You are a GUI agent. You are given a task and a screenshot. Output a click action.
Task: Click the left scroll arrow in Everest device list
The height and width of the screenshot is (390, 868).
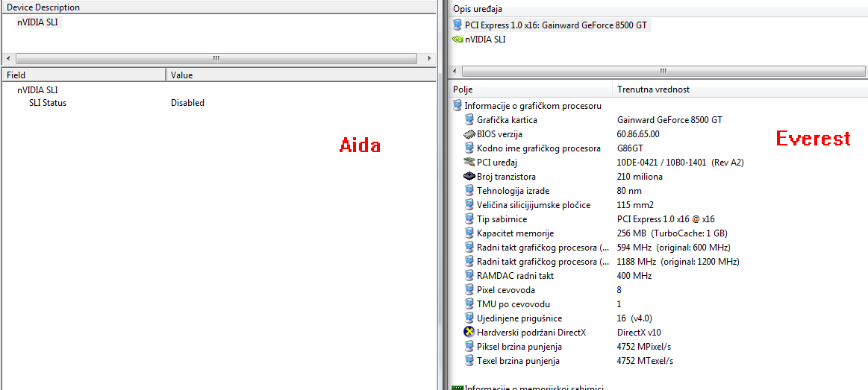pos(455,72)
